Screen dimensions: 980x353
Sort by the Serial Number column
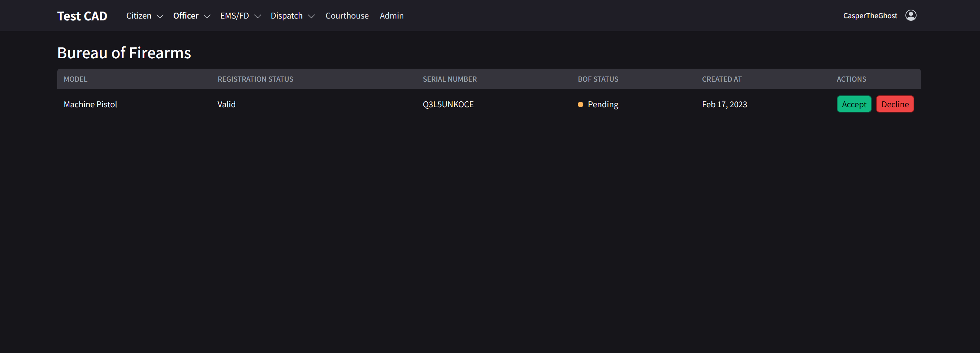click(449, 79)
